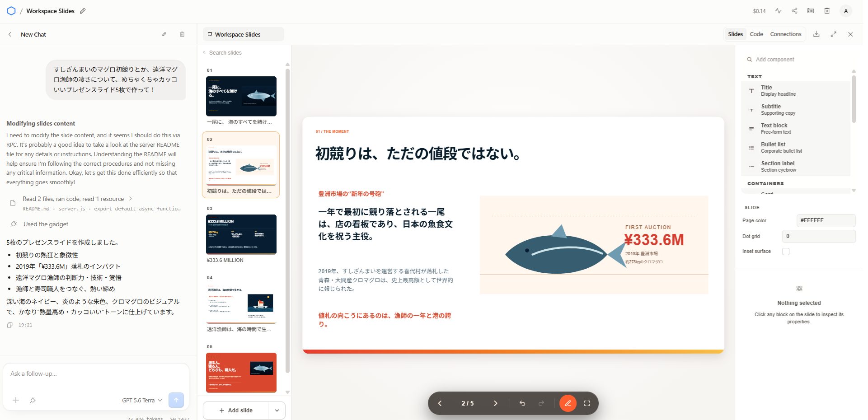
Task: Select the Workspace Slides panel tab
Action: click(x=244, y=34)
